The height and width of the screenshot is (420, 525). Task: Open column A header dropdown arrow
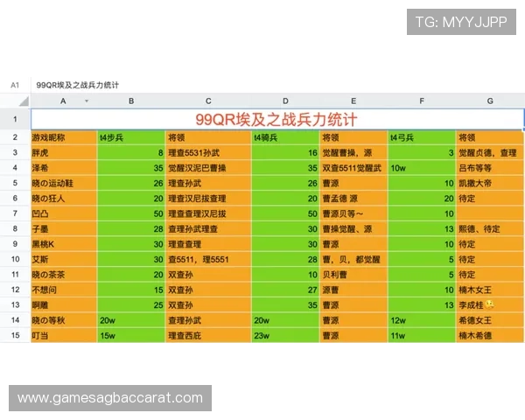(87, 101)
